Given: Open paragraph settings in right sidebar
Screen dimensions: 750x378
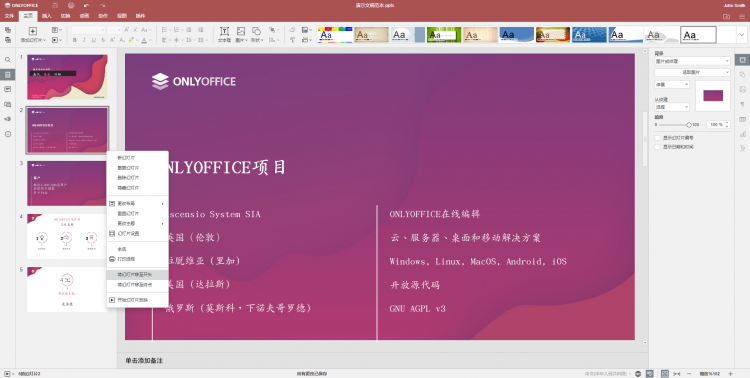Looking at the screenshot, I should pos(742,104).
